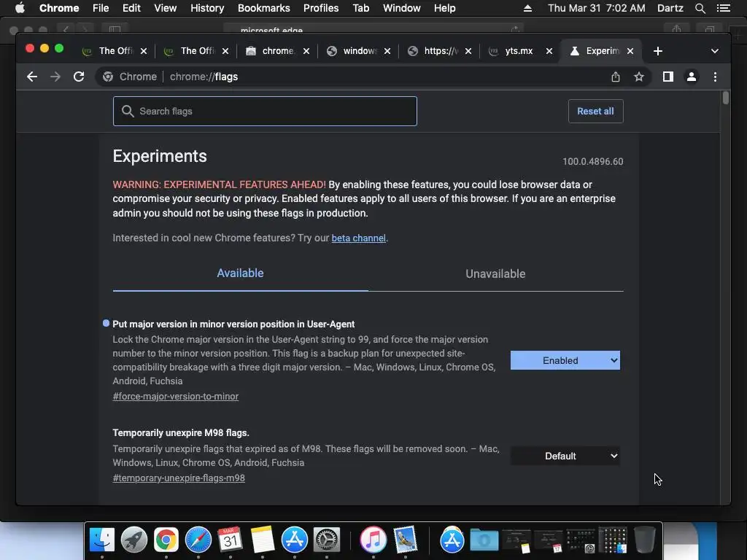Open the View menu
Screen dimensions: 747x560
[166, 8]
